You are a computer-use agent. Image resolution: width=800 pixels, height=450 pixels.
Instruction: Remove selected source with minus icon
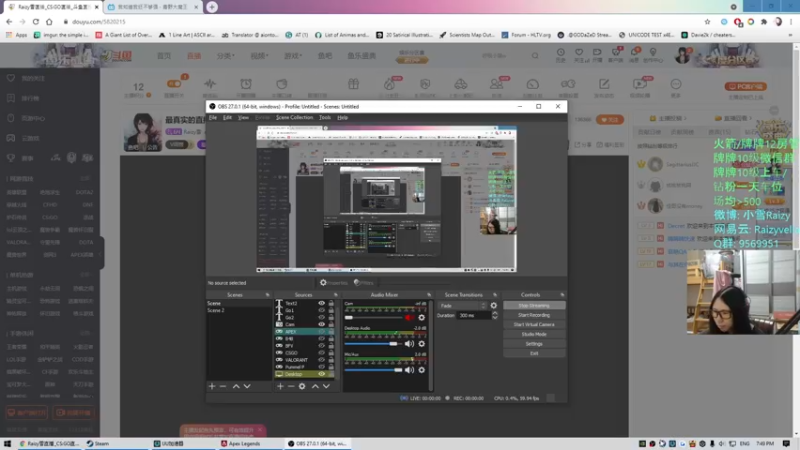[291, 386]
